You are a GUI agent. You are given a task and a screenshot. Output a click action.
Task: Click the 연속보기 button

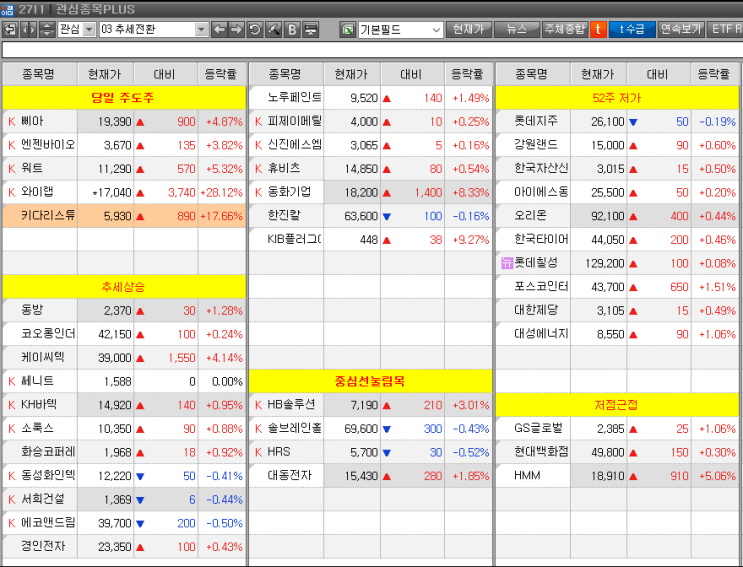[x=680, y=29]
